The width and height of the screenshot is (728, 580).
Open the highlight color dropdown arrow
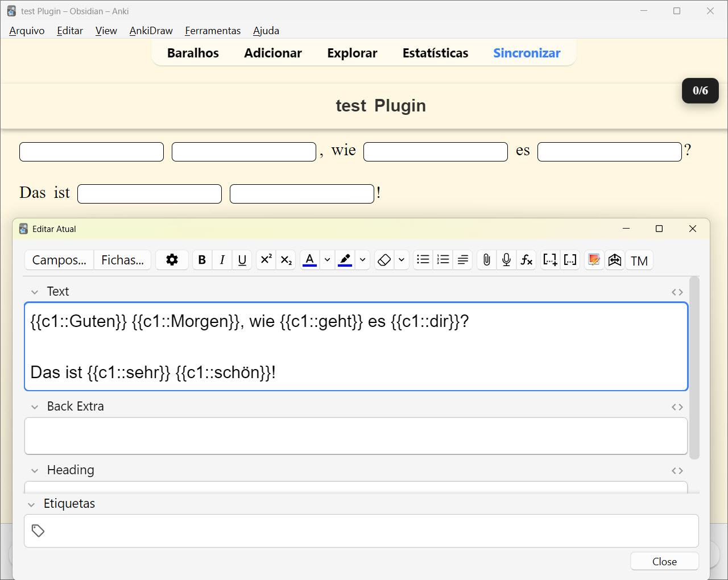point(362,260)
